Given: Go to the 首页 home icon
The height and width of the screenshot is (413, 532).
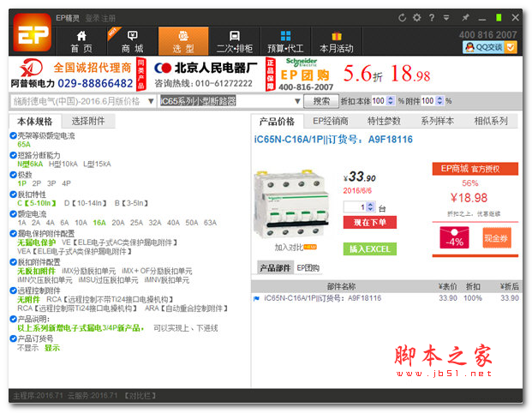Looking at the screenshot, I should (81, 35).
